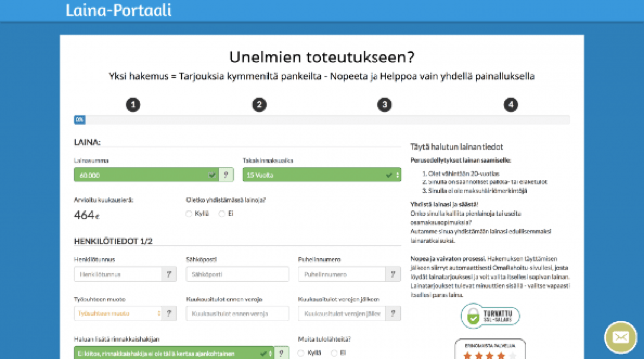This screenshot has width=644, height=359.
Task: Select Ei for combining loans
Action: (x=222, y=214)
